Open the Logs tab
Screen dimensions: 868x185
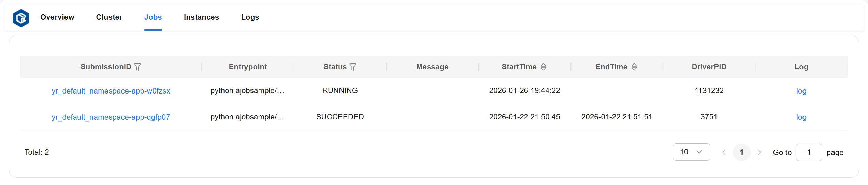tap(250, 17)
